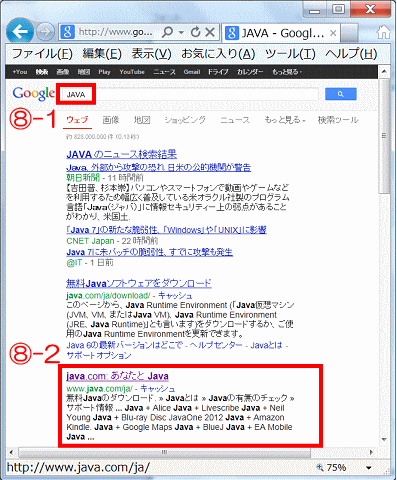
Task: Click サポートオプション sitelink
Action: click(x=99, y=355)
